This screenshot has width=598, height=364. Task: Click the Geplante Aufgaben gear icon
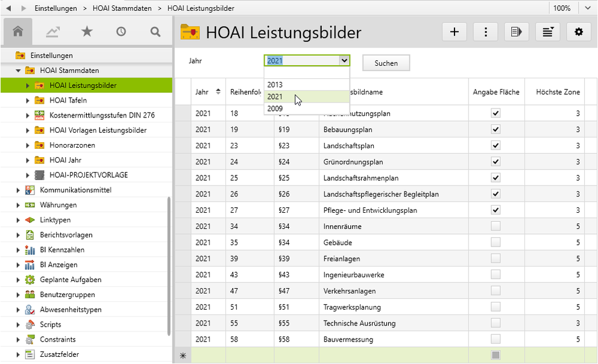[x=30, y=280]
